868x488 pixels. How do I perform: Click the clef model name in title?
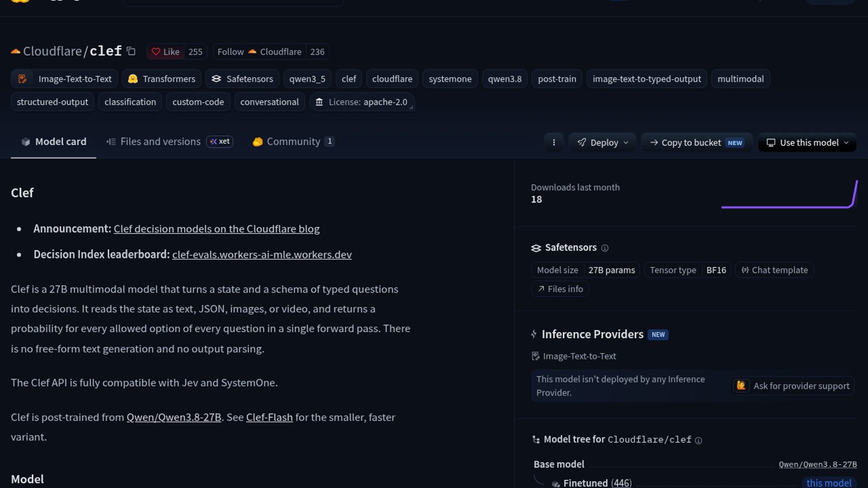(x=106, y=51)
